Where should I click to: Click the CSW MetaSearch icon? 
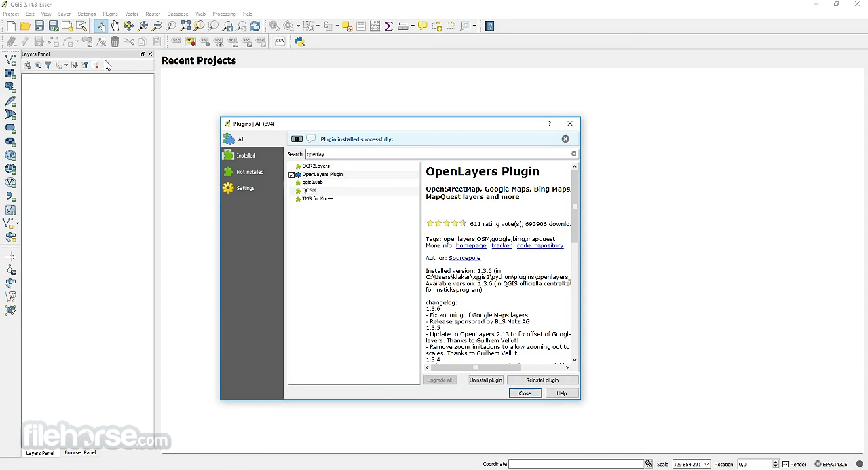[280, 41]
